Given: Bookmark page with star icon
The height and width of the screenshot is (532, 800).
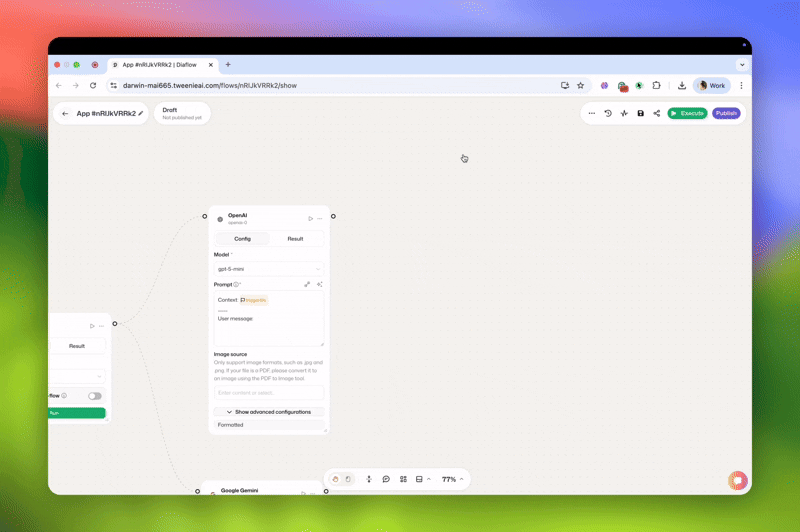Looking at the screenshot, I should 581,85.
